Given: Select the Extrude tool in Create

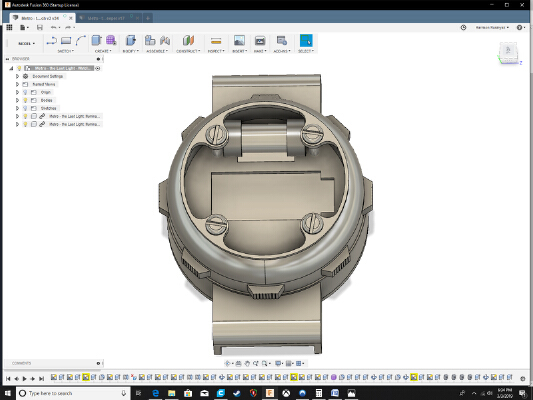Looking at the screenshot, I should tap(97, 41).
